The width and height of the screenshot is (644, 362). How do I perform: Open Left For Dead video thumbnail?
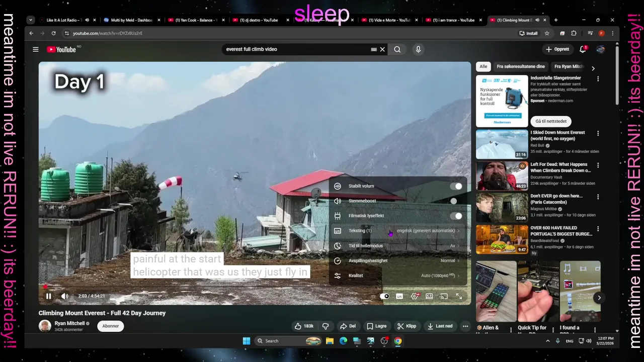(x=502, y=175)
